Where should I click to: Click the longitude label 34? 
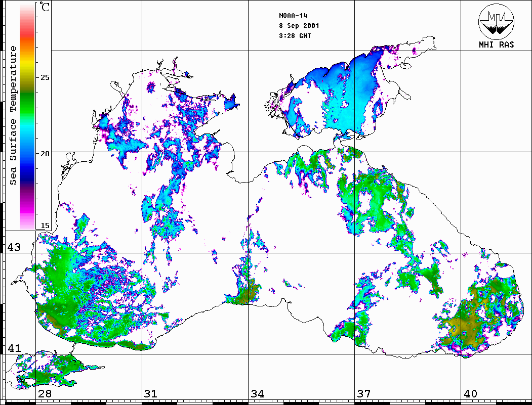pos(257,394)
